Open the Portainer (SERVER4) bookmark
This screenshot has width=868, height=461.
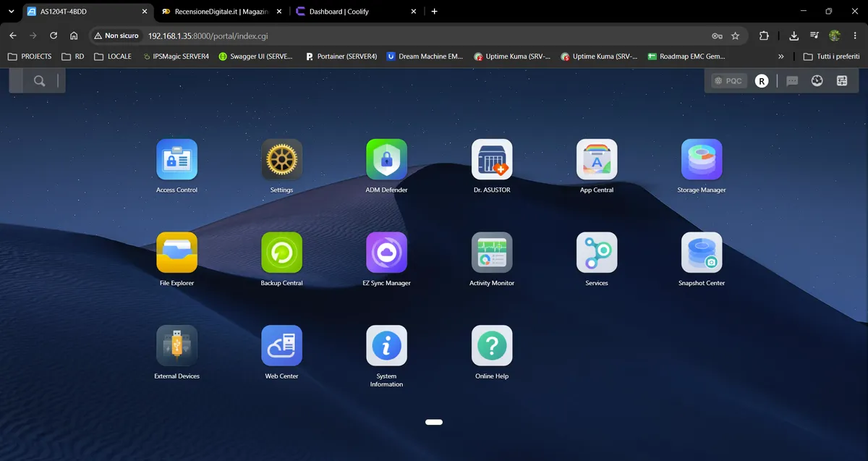click(x=341, y=56)
